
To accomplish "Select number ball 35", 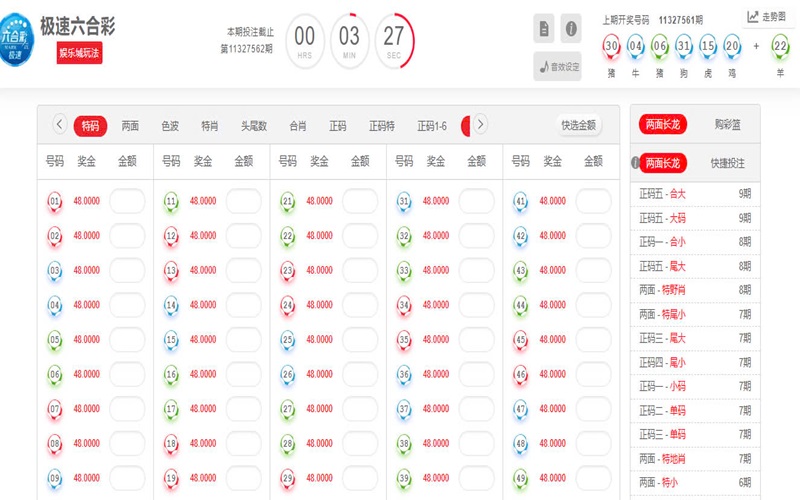I will (x=404, y=340).
